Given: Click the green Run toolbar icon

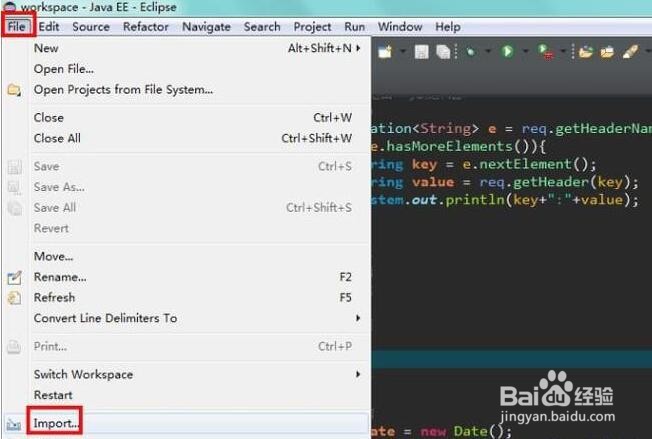Looking at the screenshot, I should click(507, 52).
